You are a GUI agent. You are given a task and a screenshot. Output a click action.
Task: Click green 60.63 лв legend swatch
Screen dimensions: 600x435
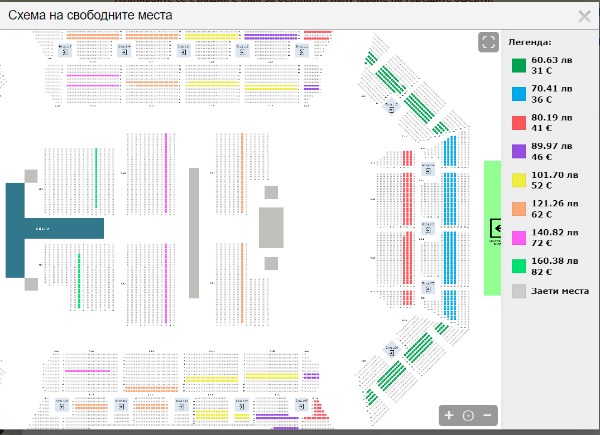(x=519, y=66)
